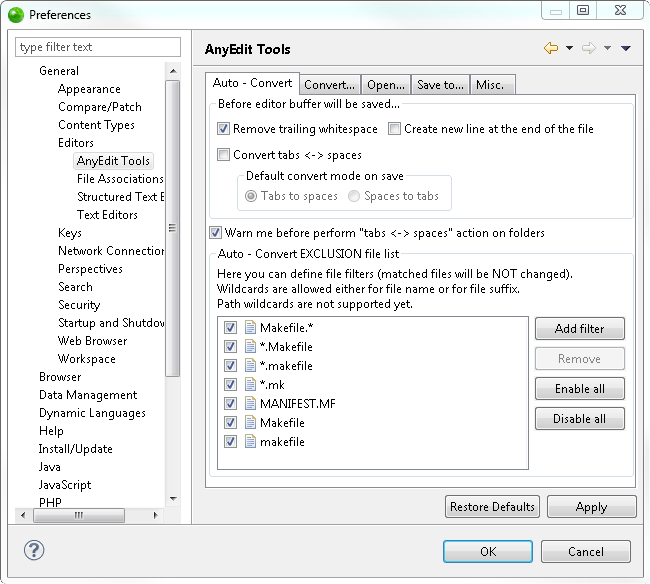Click the Restore Defaults button
The image size is (650, 584).
[x=492, y=507]
